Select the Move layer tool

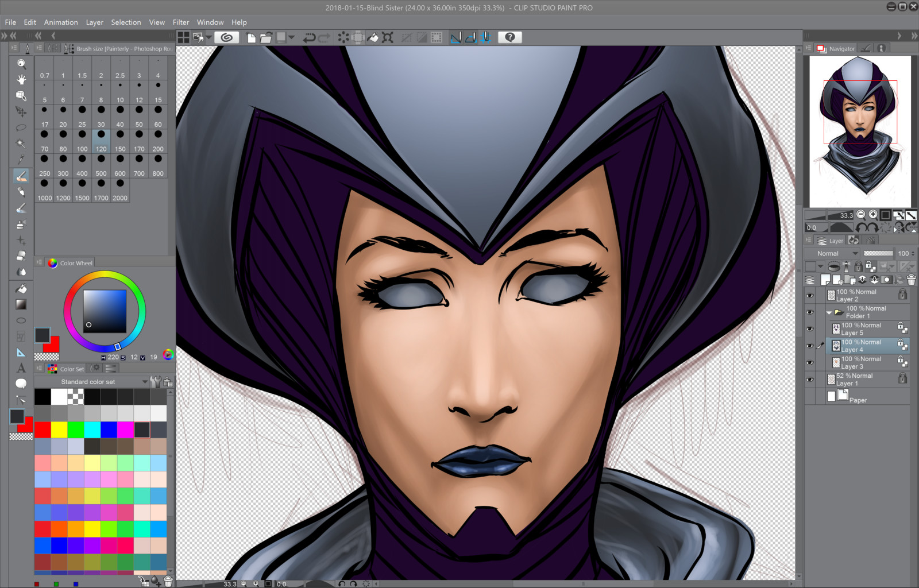(x=21, y=111)
